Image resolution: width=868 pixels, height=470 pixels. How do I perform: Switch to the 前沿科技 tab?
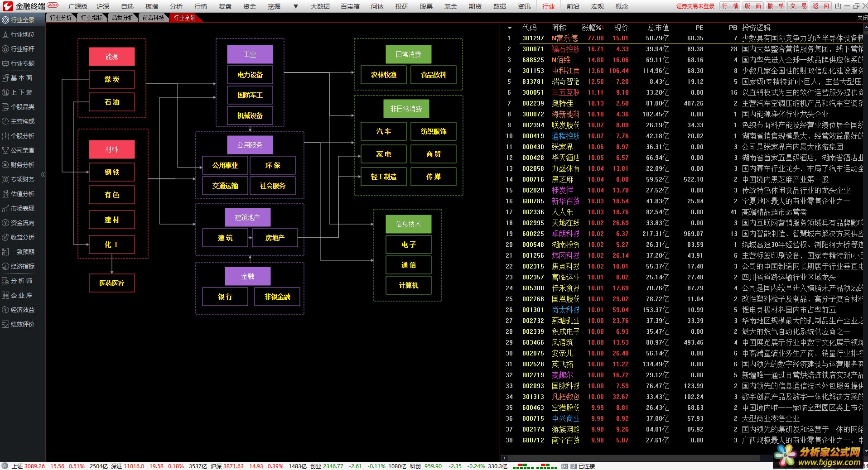tap(154, 18)
